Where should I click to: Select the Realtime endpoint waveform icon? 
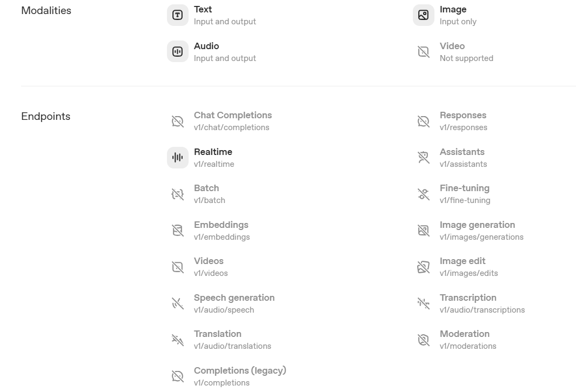177,158
